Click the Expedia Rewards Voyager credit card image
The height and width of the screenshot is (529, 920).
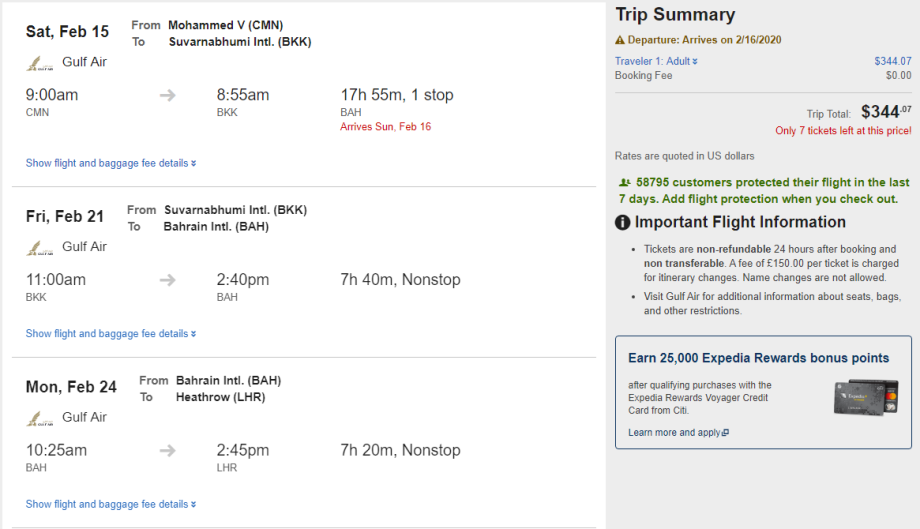coord(866,397)
